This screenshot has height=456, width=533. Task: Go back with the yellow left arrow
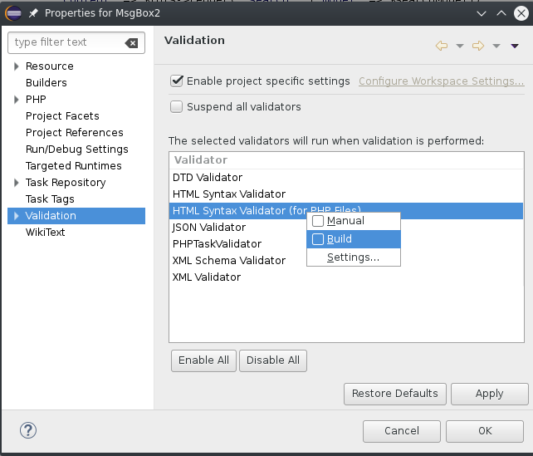[x=442, y=46]
